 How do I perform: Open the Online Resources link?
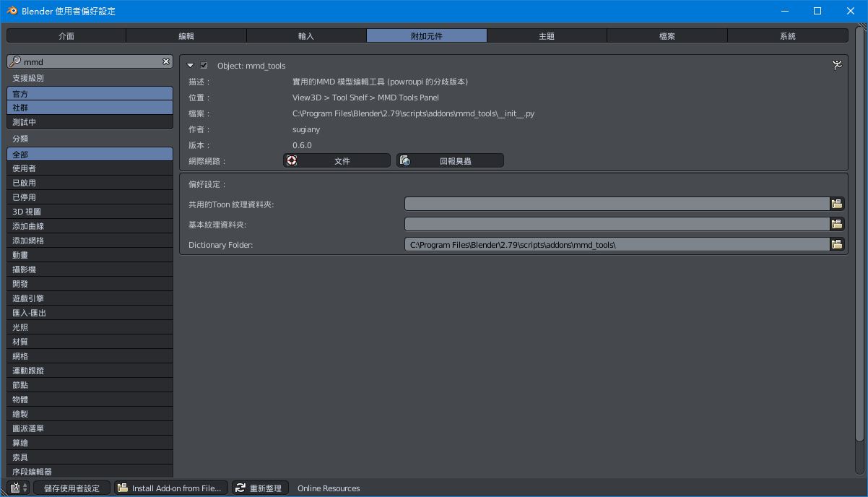[328, 488]
